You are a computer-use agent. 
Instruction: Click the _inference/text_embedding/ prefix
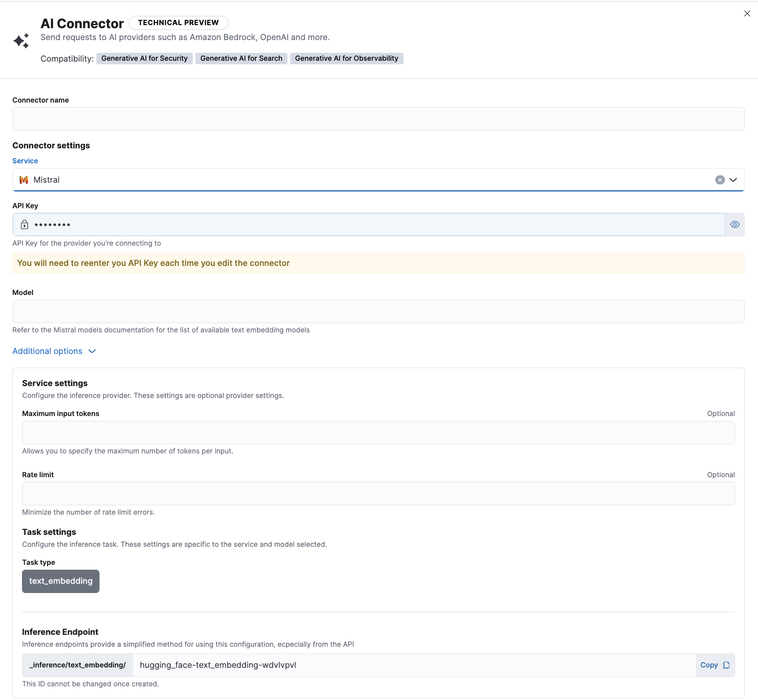pos(77,665)
